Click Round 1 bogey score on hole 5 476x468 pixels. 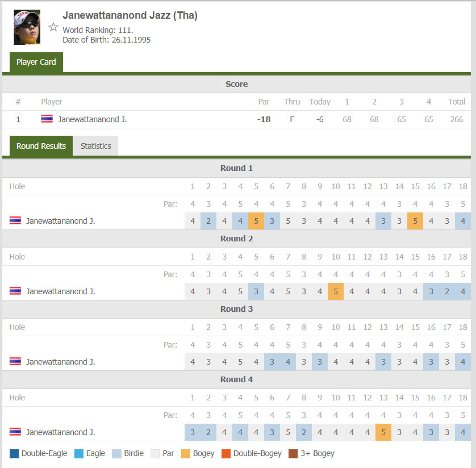[256, 221]
